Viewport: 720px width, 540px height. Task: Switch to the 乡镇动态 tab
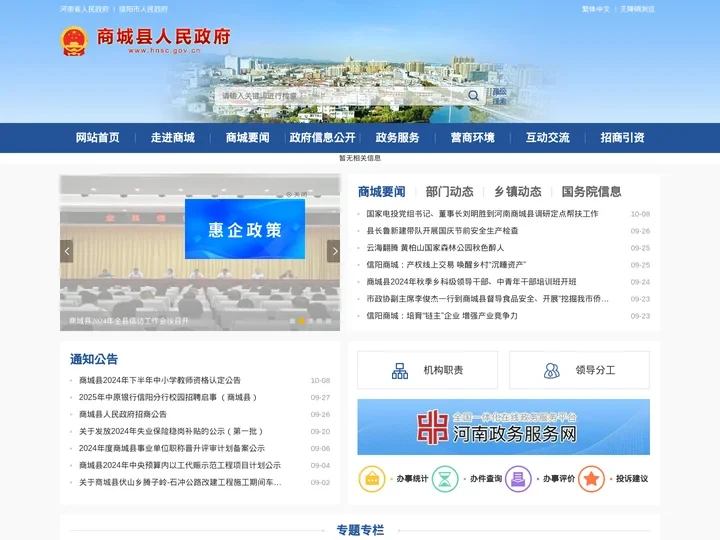[x=518, y=191]
